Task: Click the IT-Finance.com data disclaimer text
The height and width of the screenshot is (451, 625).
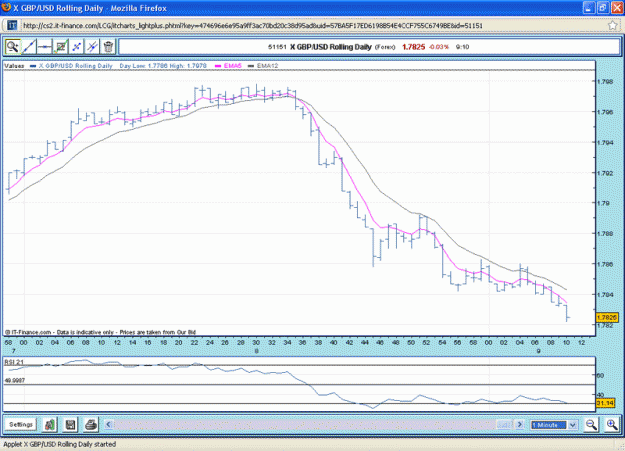Action: pos(100,332)
